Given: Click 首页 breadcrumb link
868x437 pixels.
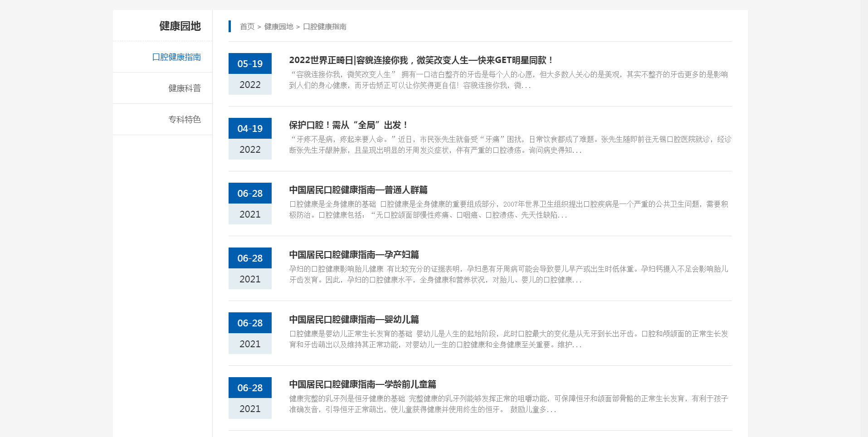Looking at the screenshot, I should (x=247, y=27).
